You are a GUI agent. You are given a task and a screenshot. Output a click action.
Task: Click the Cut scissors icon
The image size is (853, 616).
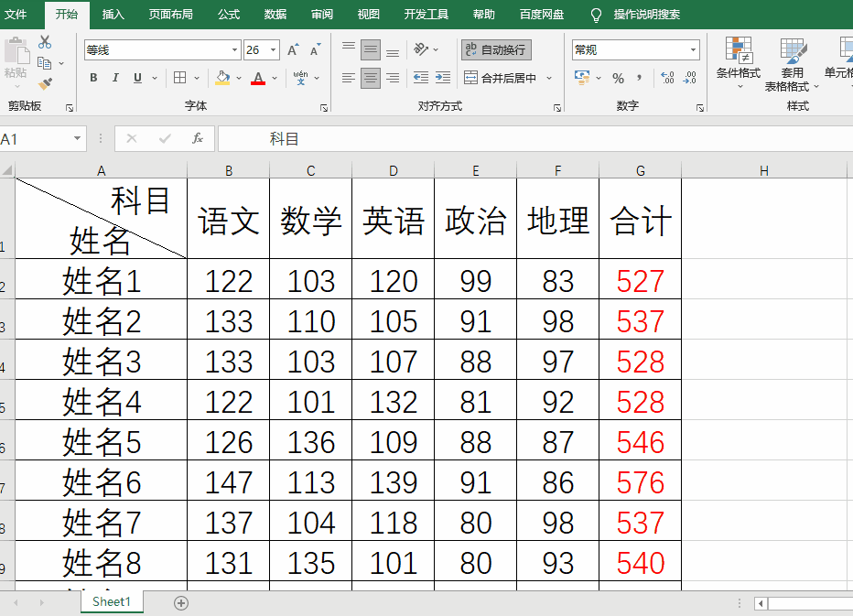tap(45, 42)
